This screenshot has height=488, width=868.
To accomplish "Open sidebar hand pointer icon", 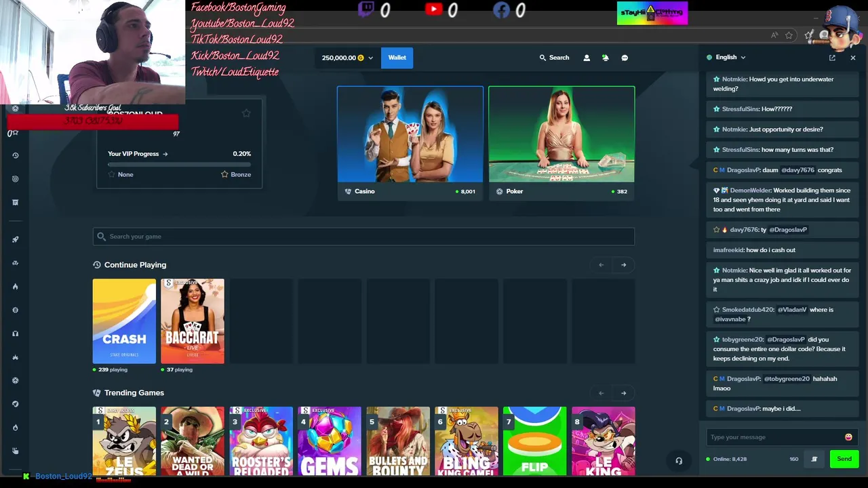I will pos(15,451).
